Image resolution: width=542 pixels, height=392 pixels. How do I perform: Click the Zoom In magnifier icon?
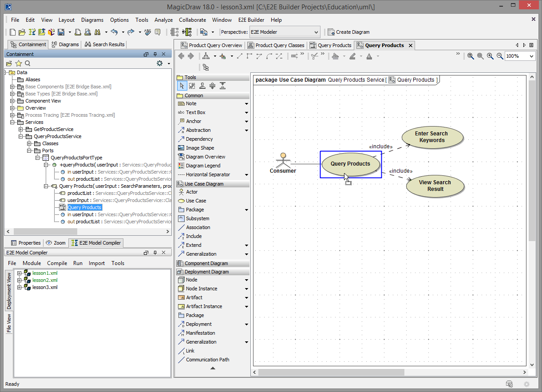(x=490, y=56)
